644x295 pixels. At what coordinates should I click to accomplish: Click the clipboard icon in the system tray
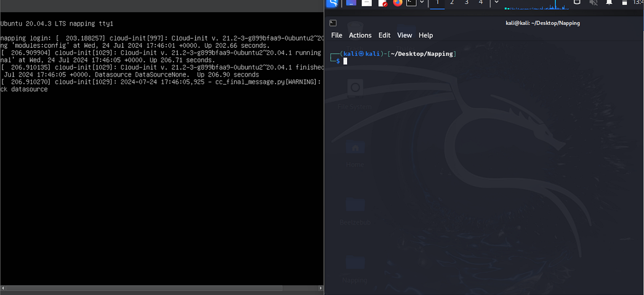point(577,3)
